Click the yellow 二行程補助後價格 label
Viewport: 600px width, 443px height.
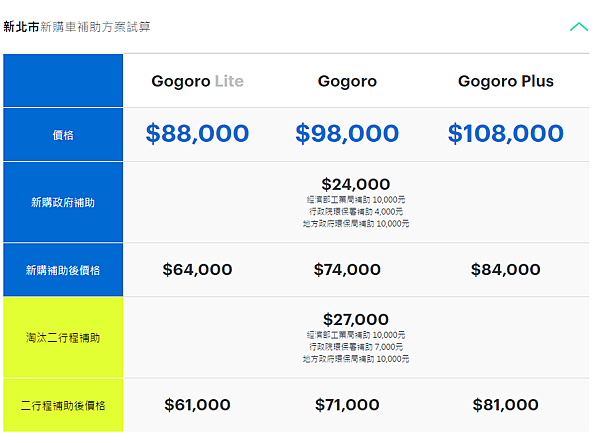coord(63,405)
